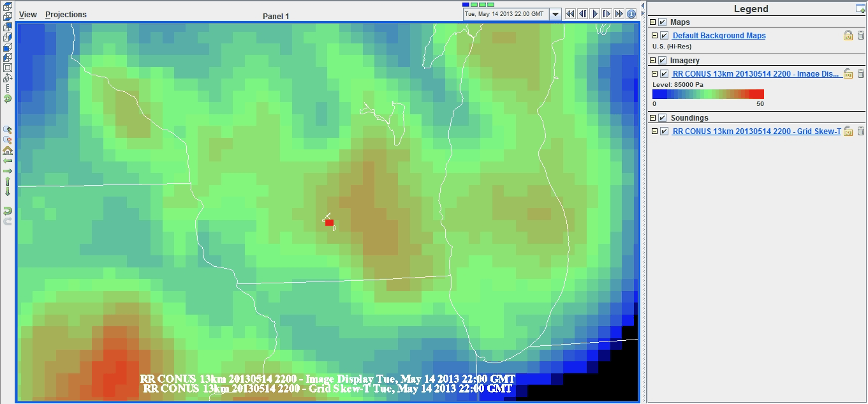Pan the map with the left arrow
The width and height of the screenshot is (868, 404).
click(8, 161)
